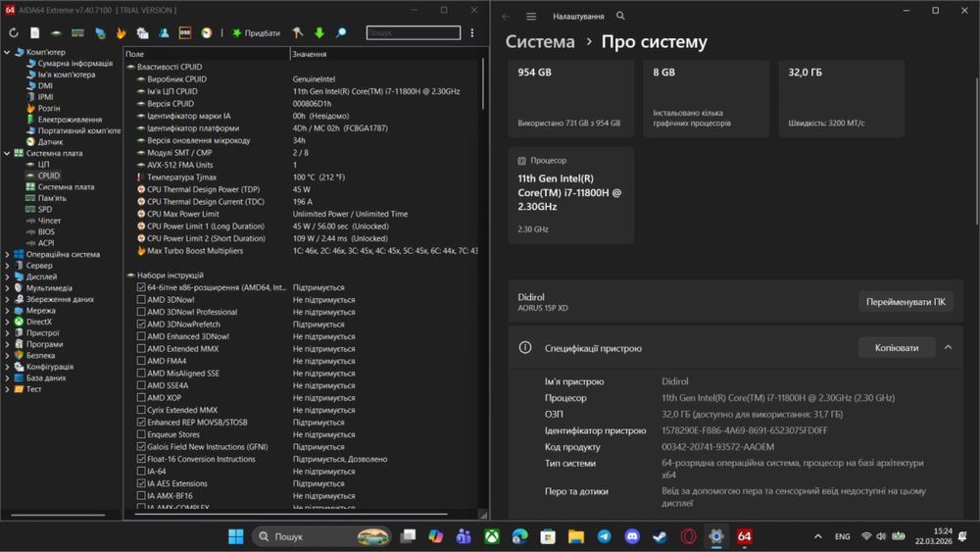This screenshot has width=980, height=552.
Task: Expand the DirectX tree node
Action: [7, 322]
